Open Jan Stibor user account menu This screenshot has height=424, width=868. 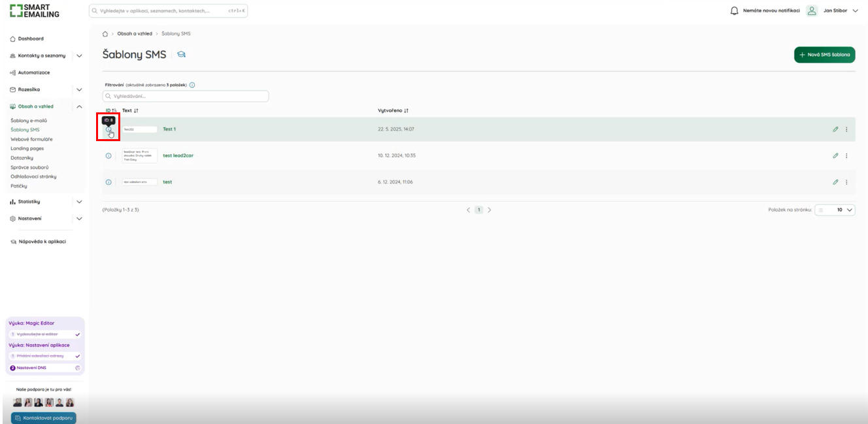(832, 10)
